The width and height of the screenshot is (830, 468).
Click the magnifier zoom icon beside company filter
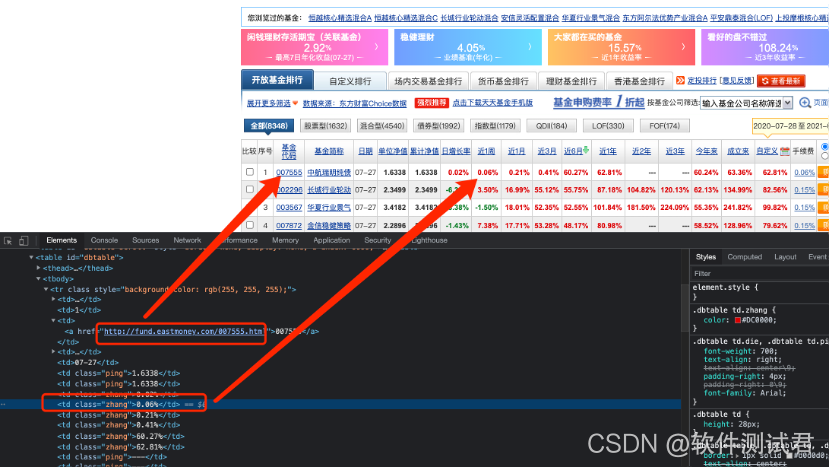(x=805, y=103)
